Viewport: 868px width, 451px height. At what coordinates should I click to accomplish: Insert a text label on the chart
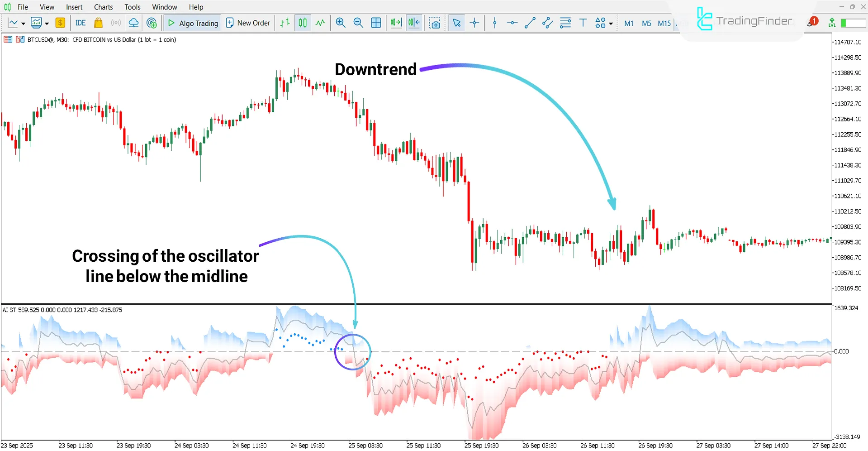coord(583,23)
